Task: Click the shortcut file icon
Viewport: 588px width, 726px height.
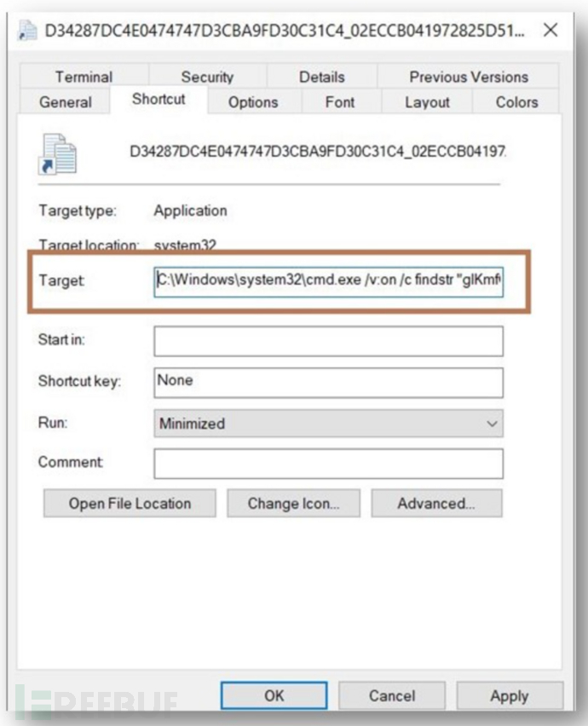Action: pos(58,154)
